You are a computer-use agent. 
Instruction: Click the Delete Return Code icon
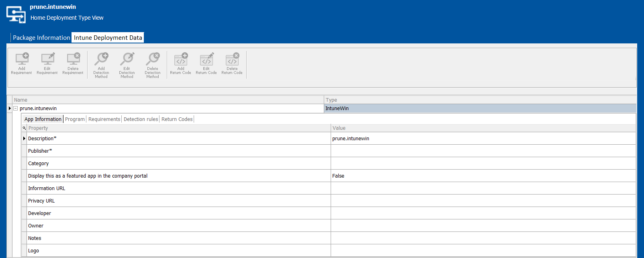[232, 59]
